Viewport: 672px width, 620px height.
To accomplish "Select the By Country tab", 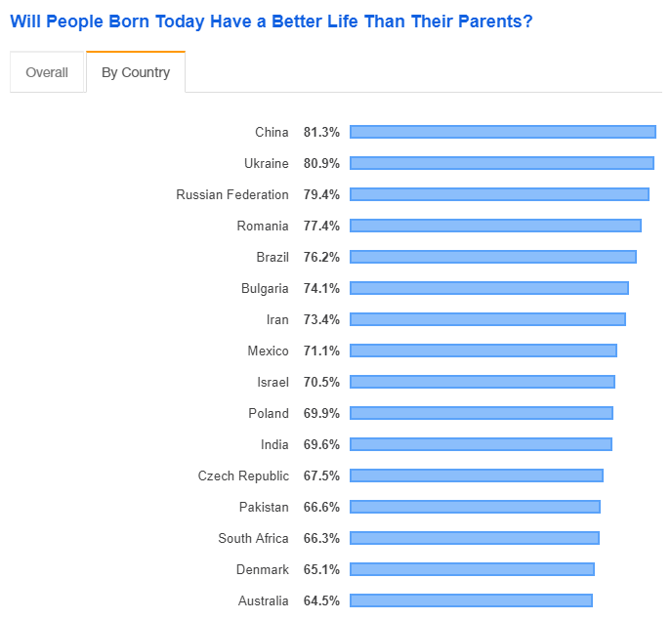I will pos(136,72).
